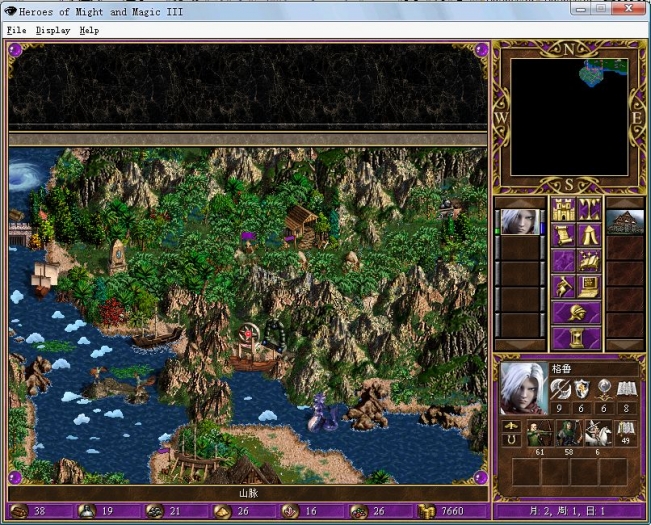Click first empty slot under troop row
Viewport: 651px width, 525px height.
pyautogui.click(x=526, y=471)
